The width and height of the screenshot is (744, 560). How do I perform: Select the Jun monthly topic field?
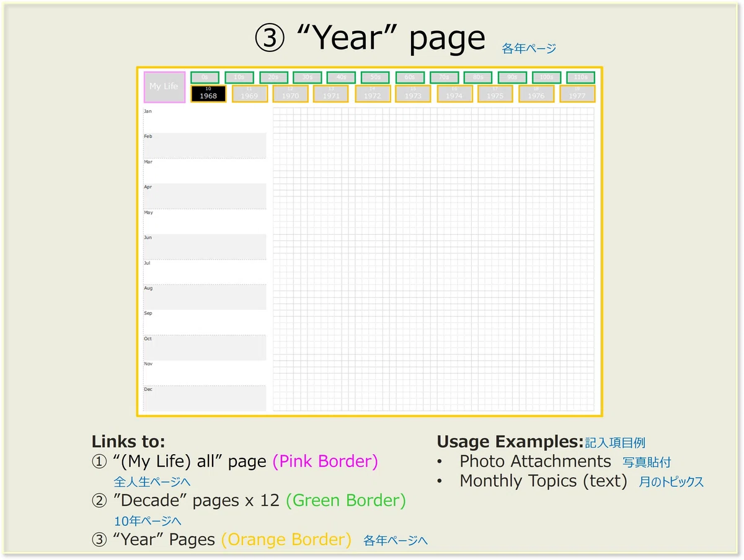(x=205, y=247)
